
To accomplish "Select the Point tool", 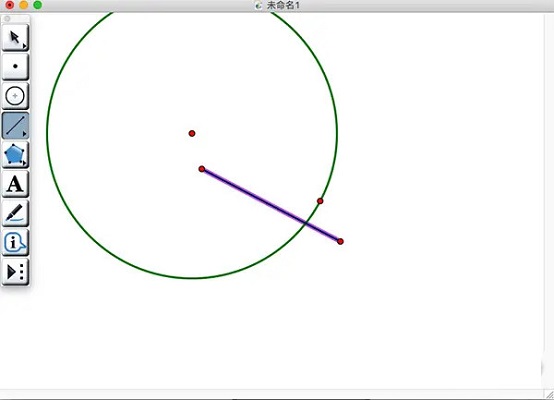I will pyautogui.click(x=15, y=66).
